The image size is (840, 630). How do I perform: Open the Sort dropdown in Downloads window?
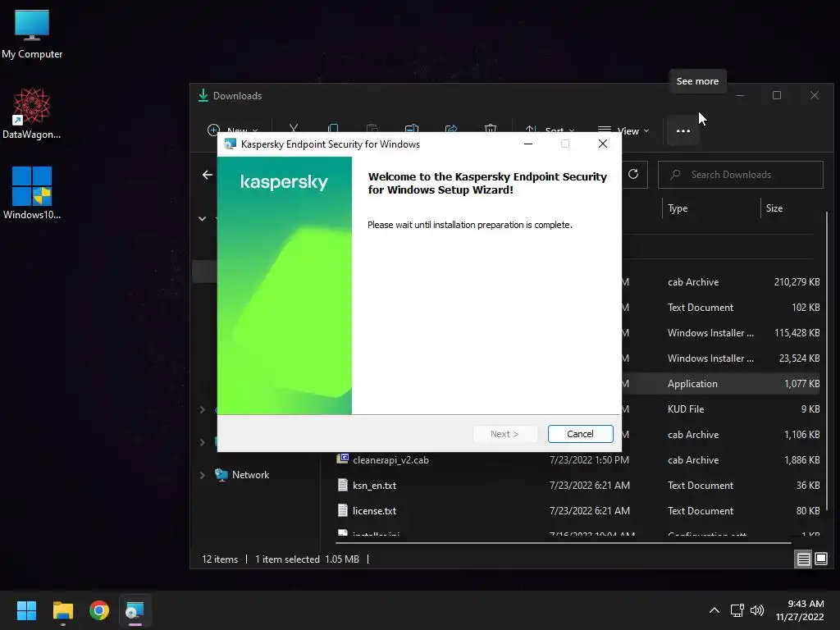click(x=550, y=130)
